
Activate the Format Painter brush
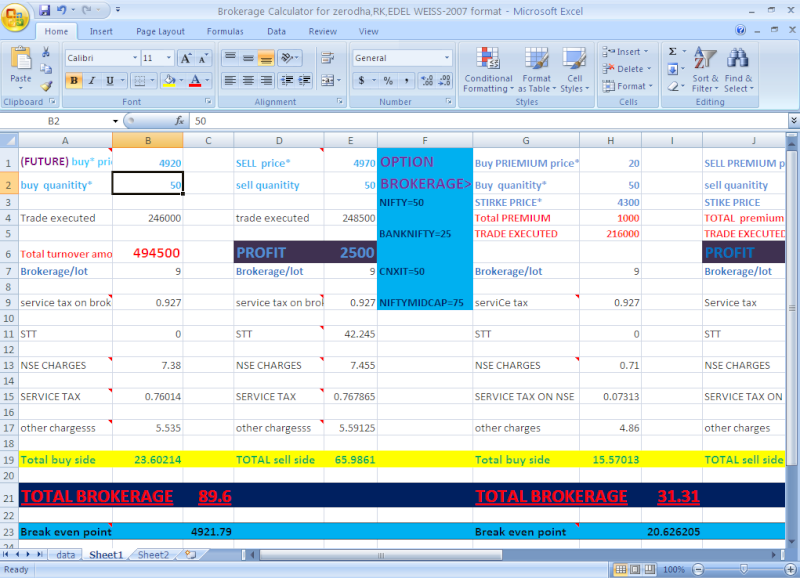click(46, 86)
